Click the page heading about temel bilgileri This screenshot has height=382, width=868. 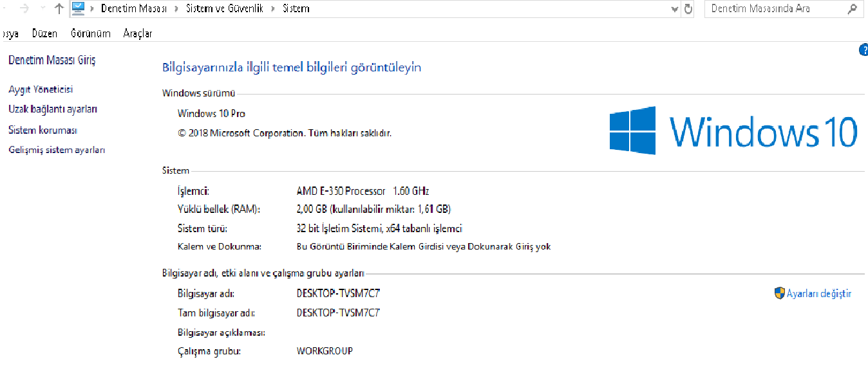pyautogui.click(x=292, y=67)
